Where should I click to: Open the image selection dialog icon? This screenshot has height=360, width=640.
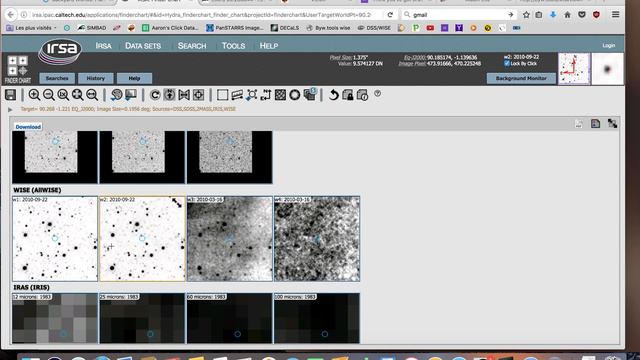coord(131,95)
